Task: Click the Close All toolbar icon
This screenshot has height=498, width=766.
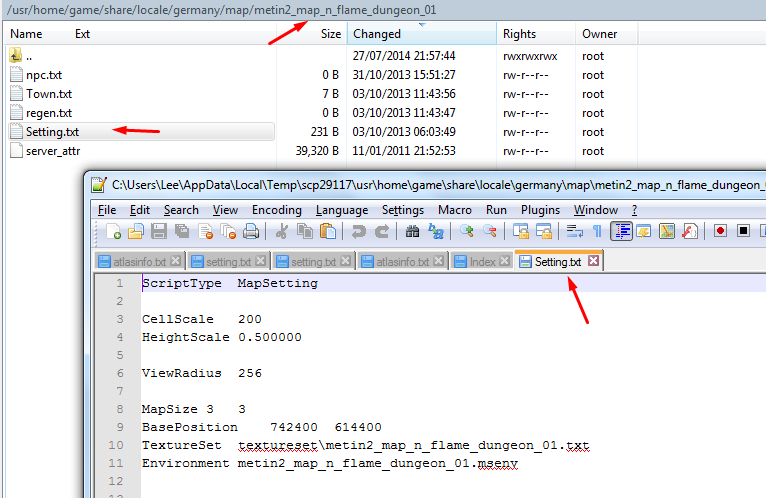Action: point(228,231)
